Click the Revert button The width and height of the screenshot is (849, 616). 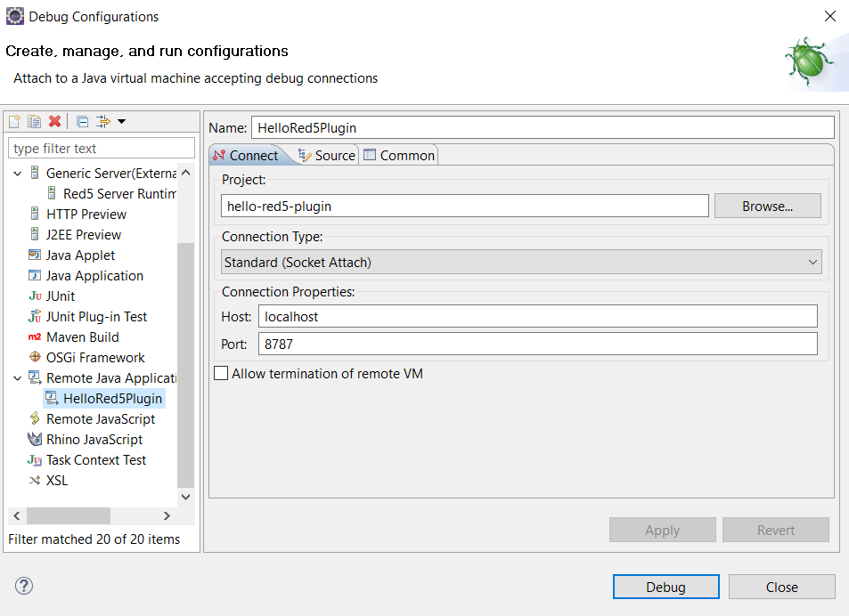click(775, 530)
